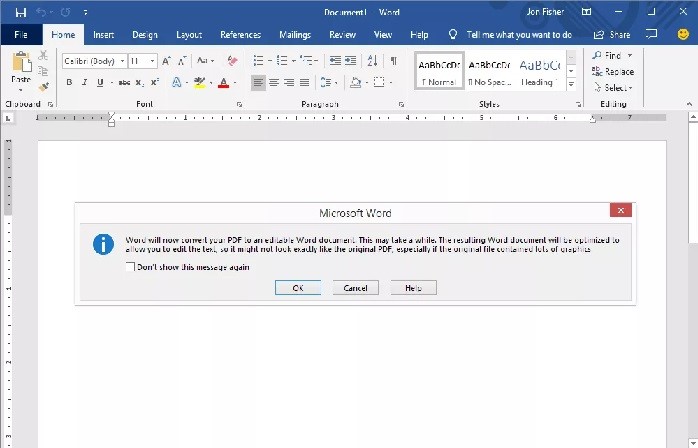Center align text
This screenshot has height=448, width=698.
pos(274,82)
